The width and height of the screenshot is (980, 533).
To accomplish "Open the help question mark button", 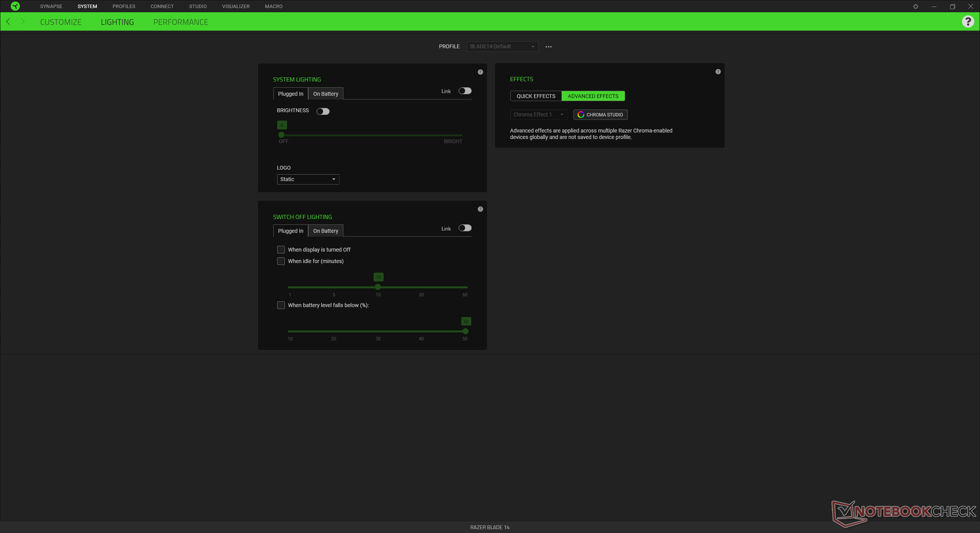I will click(968, 21).
